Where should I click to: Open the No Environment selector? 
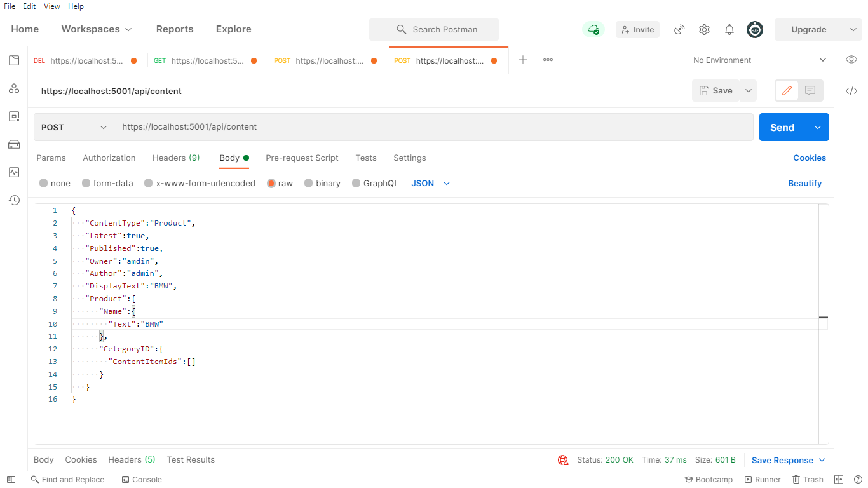point(759,60)
